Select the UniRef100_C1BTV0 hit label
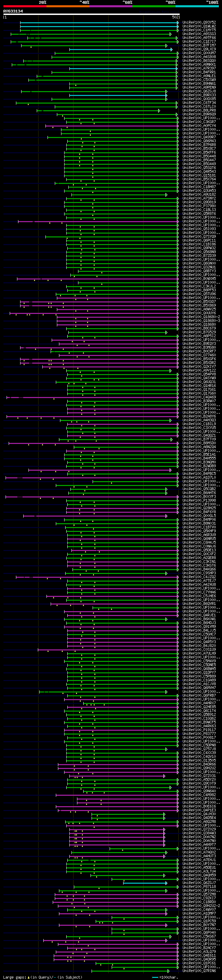Viewport: 222px width, 980px height. 199,527
